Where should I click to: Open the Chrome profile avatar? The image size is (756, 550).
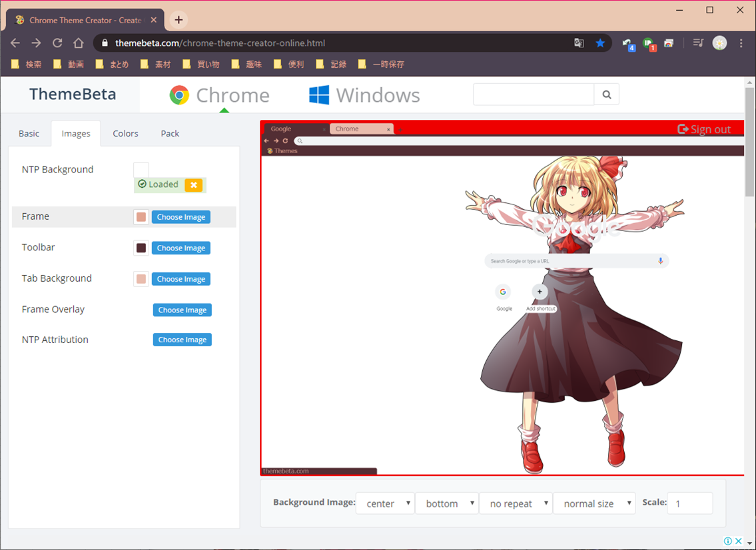point(719,43)
